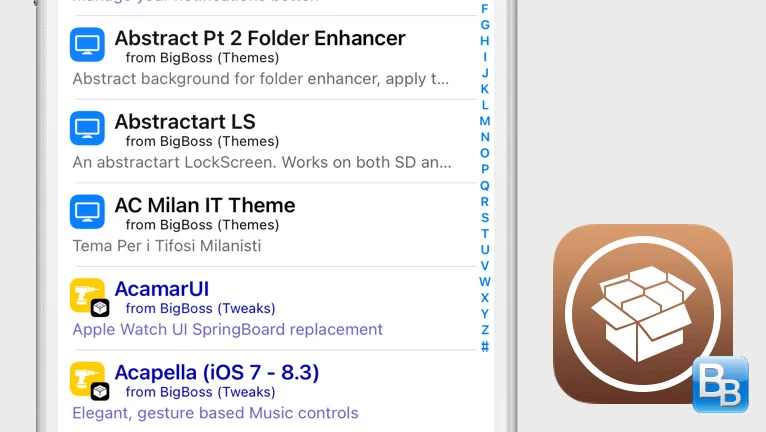Click the large brown Cydia box icon
This screenshot has height=432, width=766.
643,314
